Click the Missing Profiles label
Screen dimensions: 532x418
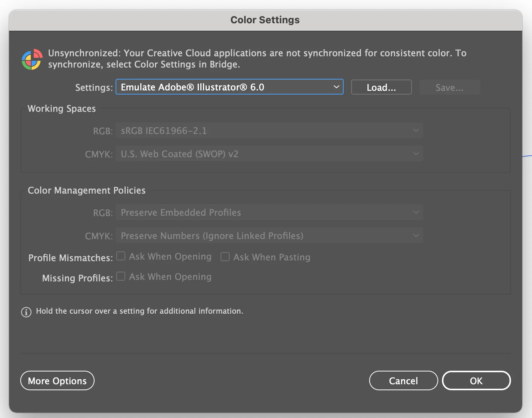pos(77,278)
